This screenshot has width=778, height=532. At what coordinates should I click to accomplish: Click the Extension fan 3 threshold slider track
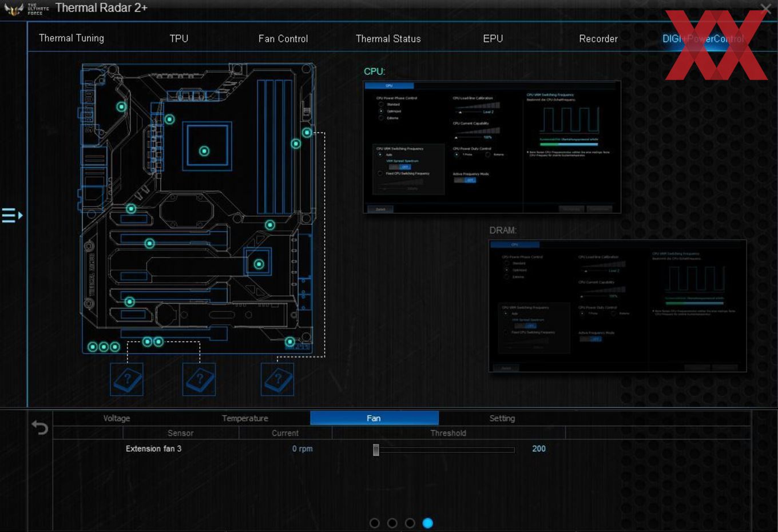point(444,450)
